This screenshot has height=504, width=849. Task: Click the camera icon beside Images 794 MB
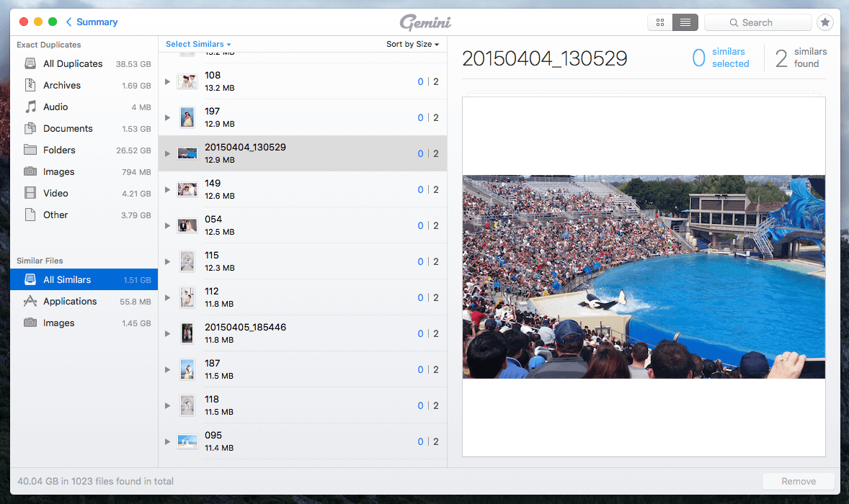pos(30,171)
